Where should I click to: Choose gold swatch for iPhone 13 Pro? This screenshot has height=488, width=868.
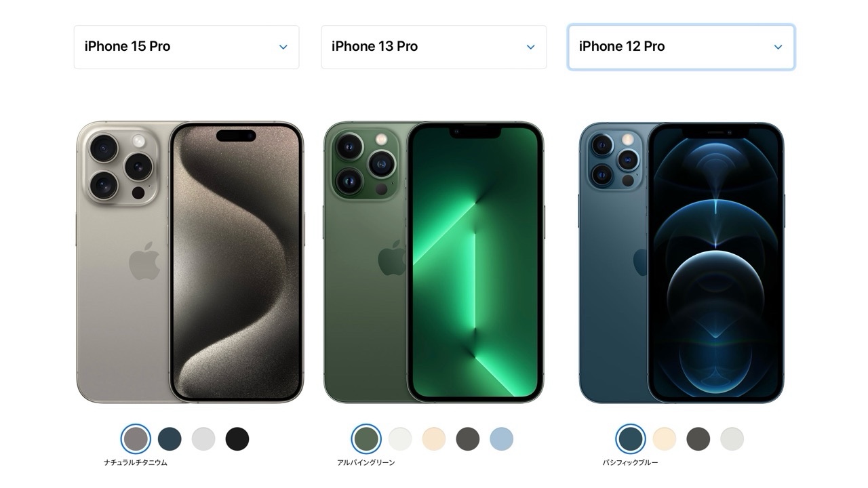click(x=434, y=439)
